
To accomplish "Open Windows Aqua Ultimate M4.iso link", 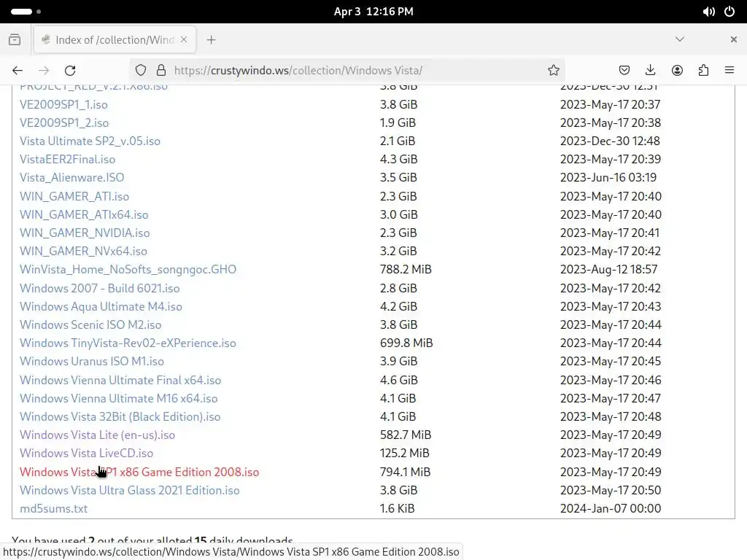I will pyautogui.click(x=101, y=306).
